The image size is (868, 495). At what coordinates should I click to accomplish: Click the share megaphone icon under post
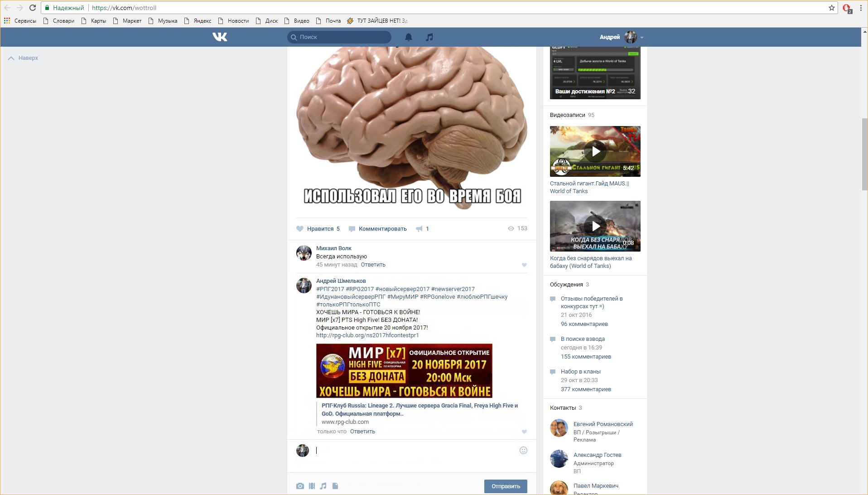pos(420,229)
